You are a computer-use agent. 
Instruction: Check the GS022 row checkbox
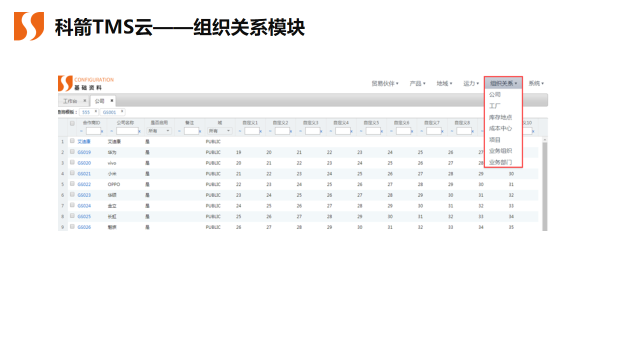[x=72, y=184]
